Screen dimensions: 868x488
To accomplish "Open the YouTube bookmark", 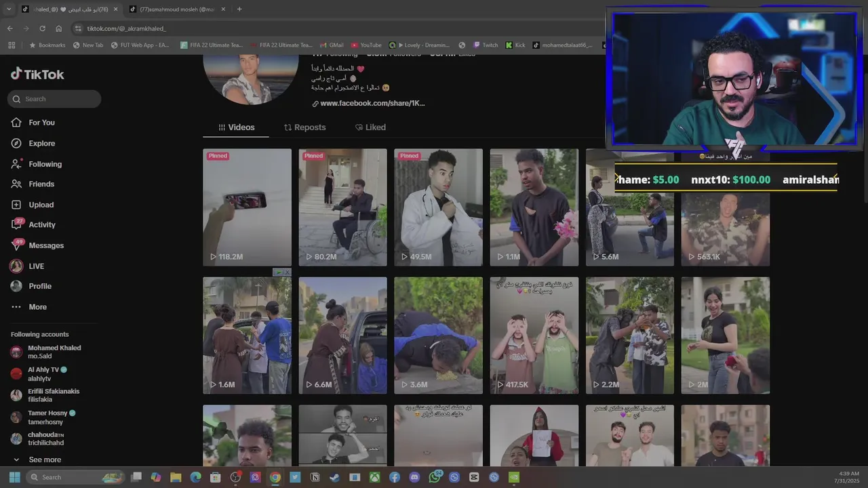I will pos(366,45).
